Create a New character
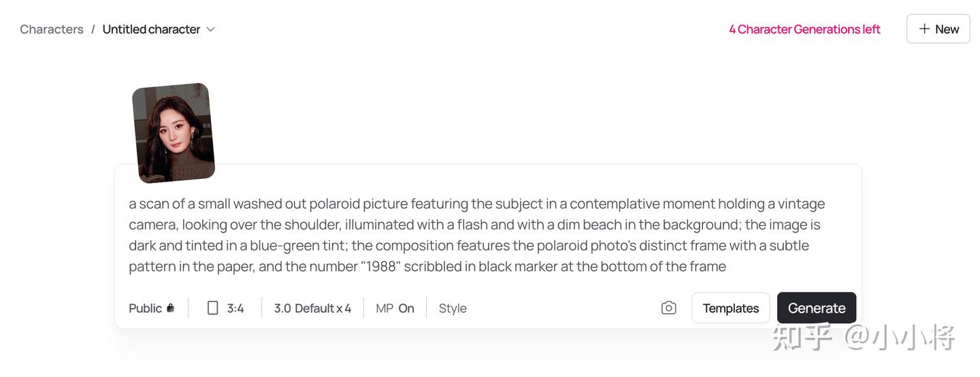Image resolution: width=980 pixels, height=377 pixels. (x=938, y=29)
